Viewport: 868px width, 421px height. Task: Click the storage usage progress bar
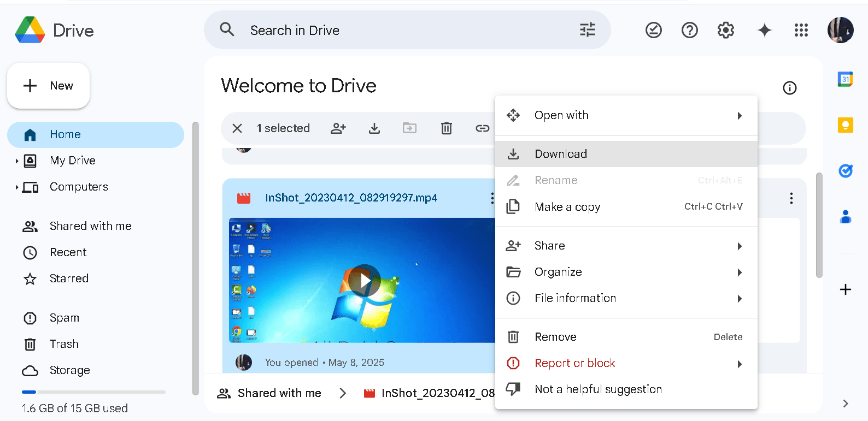[93, 392]
